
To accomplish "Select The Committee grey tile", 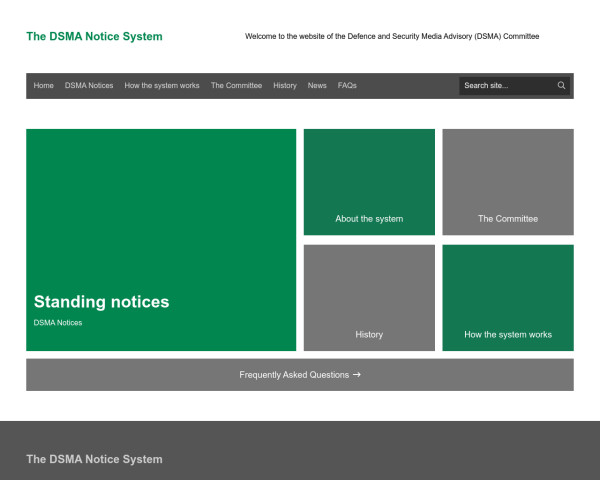I will click(x=508, y=219).
